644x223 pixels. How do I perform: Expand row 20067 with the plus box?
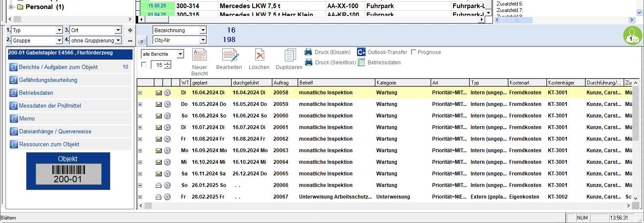click(140, 197)
